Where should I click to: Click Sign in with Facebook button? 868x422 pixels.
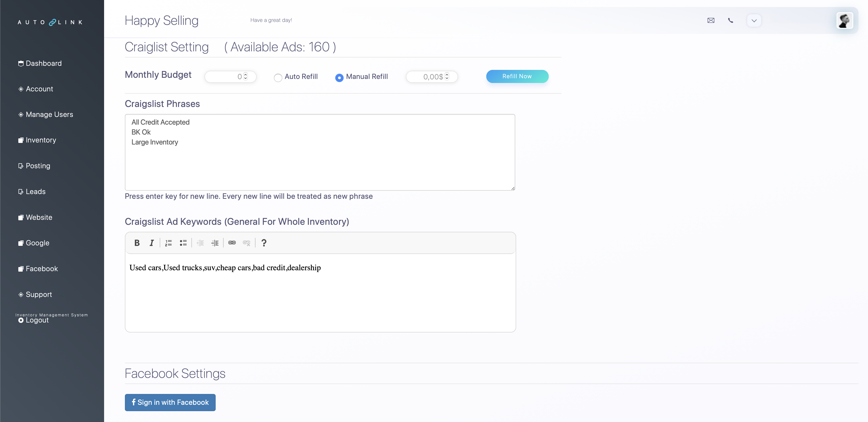pyautogui.click(x=170, y=403)
